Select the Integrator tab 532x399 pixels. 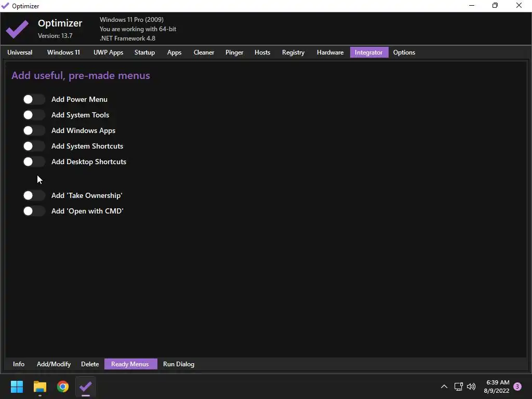click(369, 52)
